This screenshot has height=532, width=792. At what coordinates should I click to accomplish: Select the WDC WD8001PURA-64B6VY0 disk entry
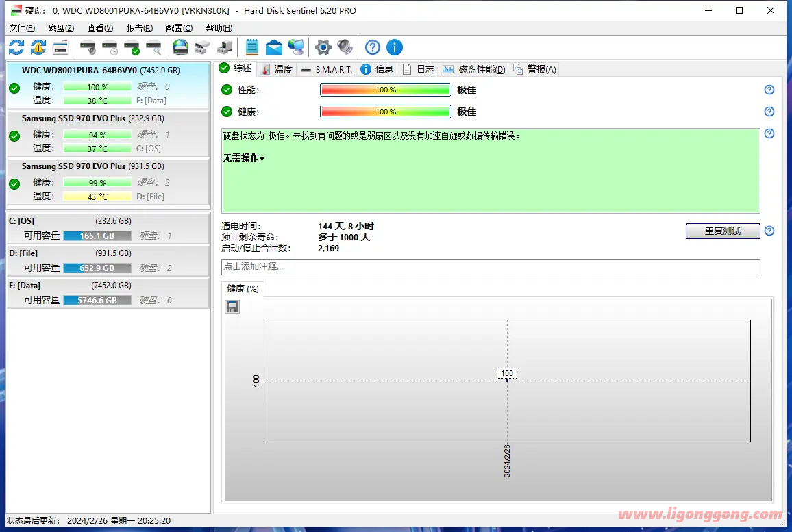point(108,85)
